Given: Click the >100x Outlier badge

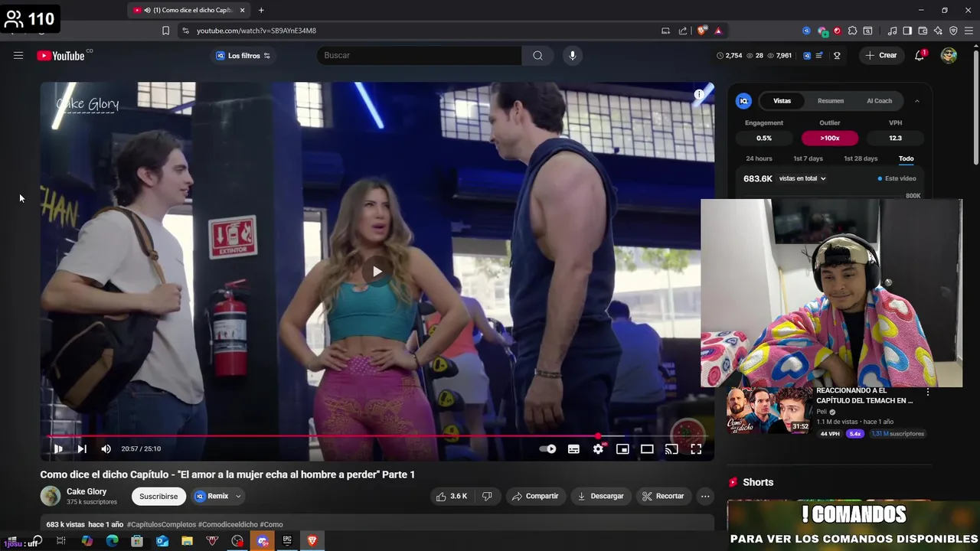Looking at the screenshot, I should pos(830,139).
